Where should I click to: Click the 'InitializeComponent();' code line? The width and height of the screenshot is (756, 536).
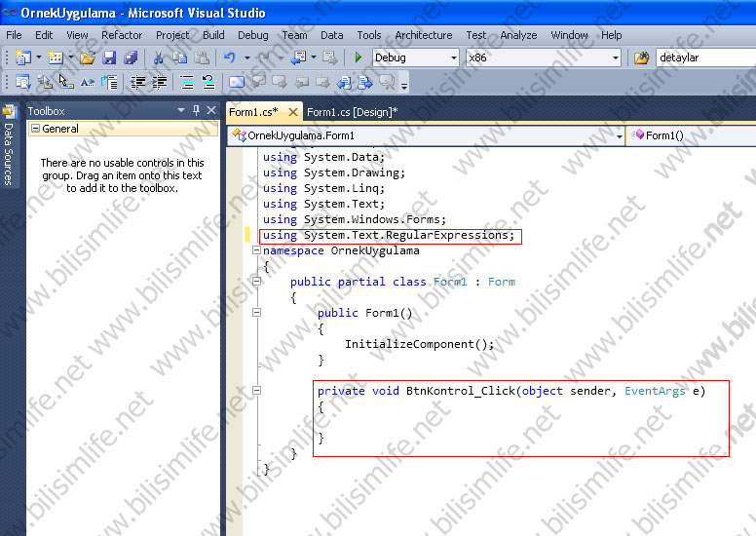pyautogui.click(x=419, y=344)
